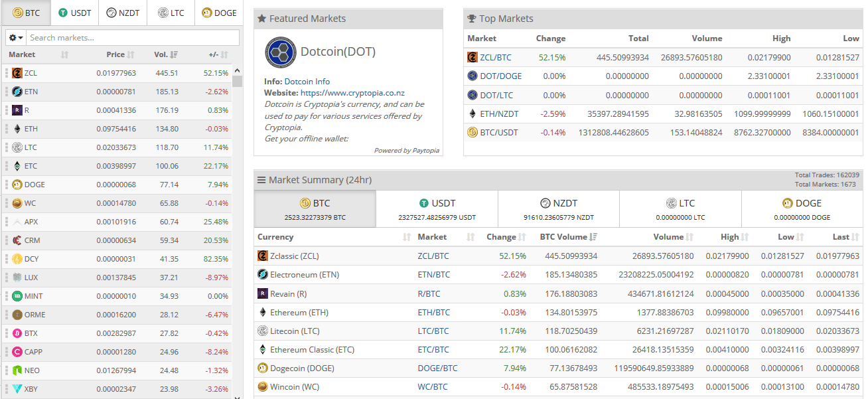Click the DCY coin icon in sidebar
The image size is (868, 399).
coord(17,259)
